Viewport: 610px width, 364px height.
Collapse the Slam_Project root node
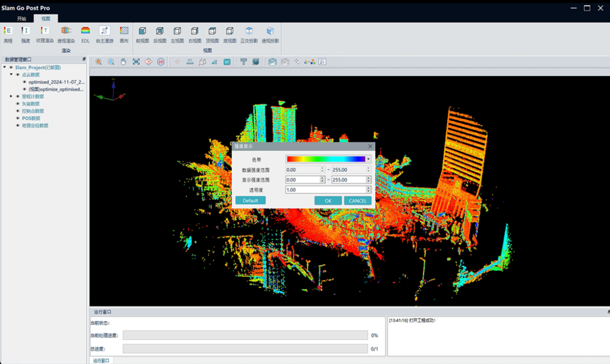click(5, 67)
